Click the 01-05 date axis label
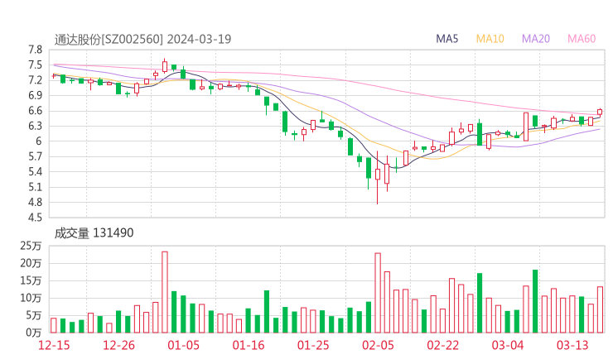 click(x=183, y=345)
